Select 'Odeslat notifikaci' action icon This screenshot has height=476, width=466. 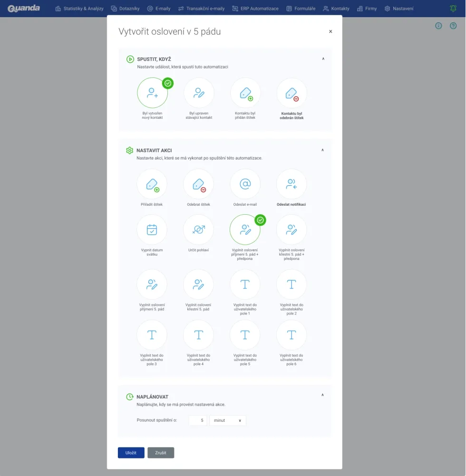pyautogui.click(x=291, y=184)
